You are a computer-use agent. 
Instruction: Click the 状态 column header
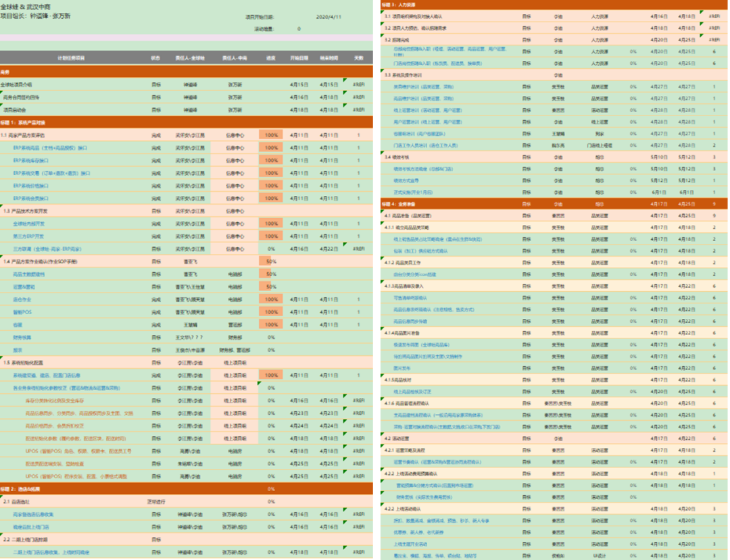tap(156, 58)
